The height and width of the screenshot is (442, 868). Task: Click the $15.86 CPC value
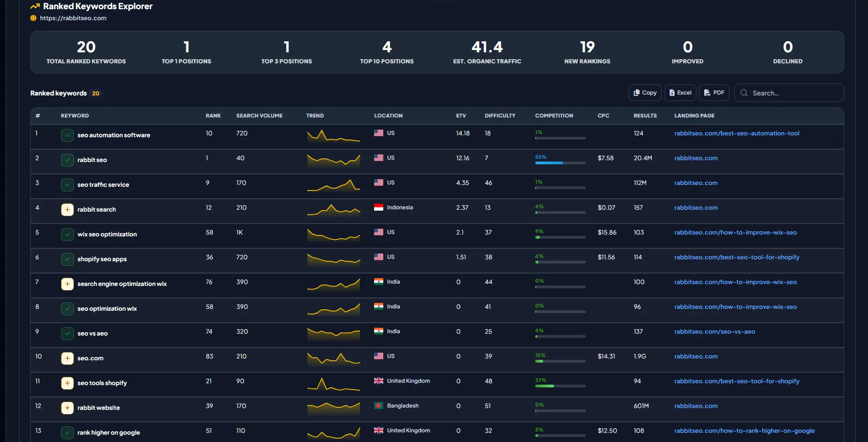(x=607, y=233)
